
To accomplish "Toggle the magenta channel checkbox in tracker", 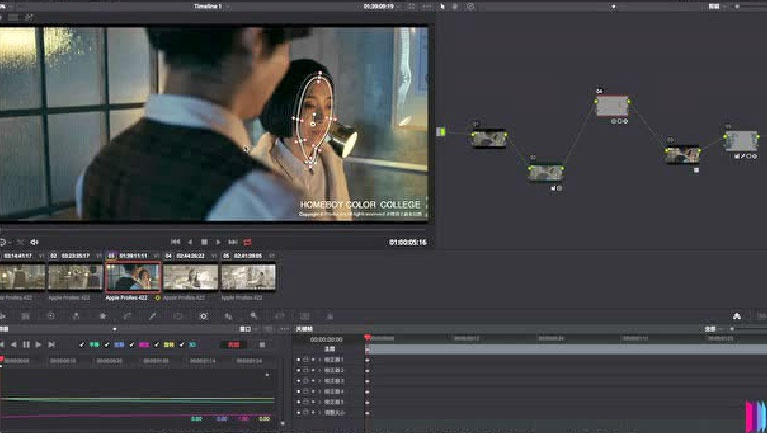I will (x=133, y=344).
